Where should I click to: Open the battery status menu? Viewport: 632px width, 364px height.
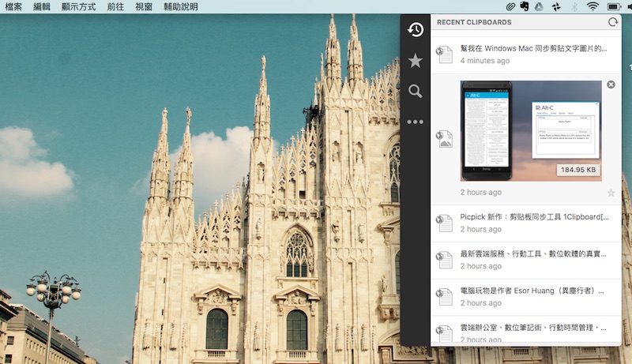pyautogui.click(x=613, y=6)
